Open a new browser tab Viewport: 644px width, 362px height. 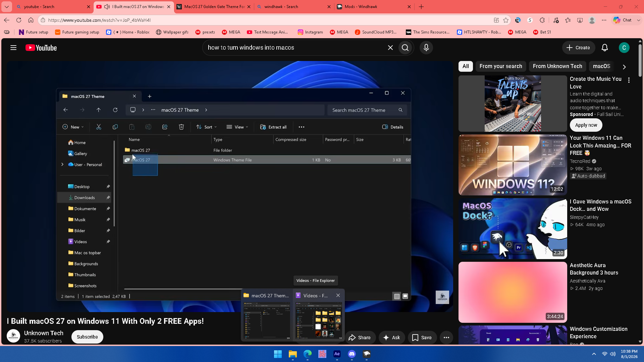[421, 7]
